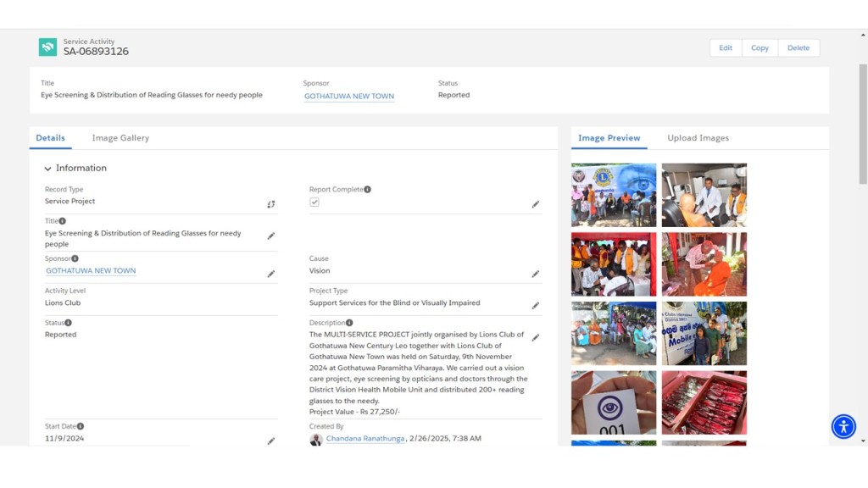The image size is (868, 488).
Task: Open the monk eye examination thumbnail
Action: pyautogui.click(x=704, y=264)
